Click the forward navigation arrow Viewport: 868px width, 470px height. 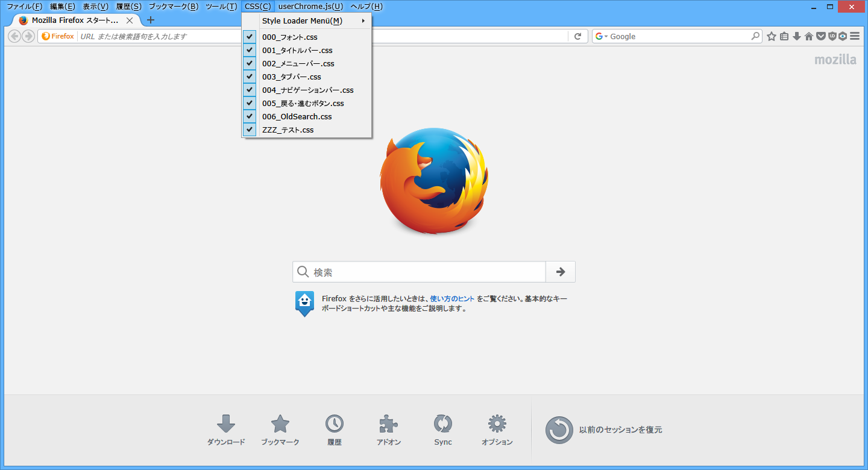coord(28,36)
